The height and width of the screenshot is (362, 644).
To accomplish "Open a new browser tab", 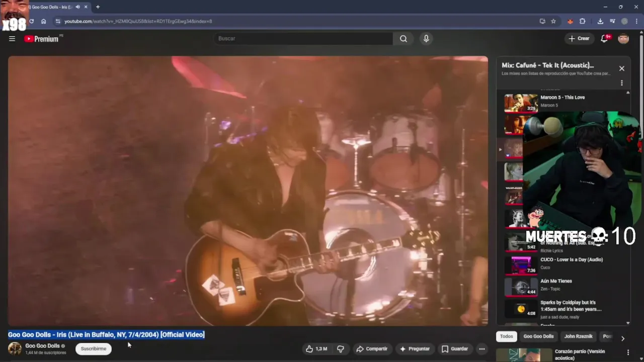I will 98,7.
